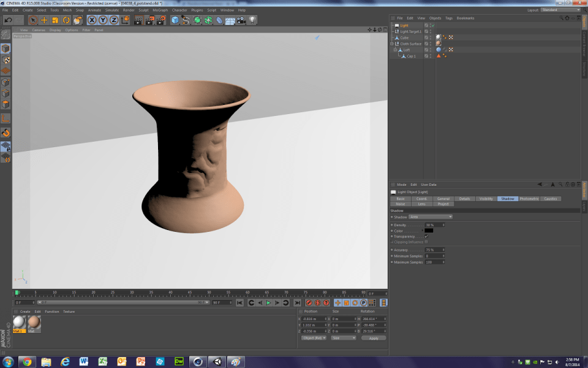This screenshot has height=368, width=588.
Task: Click Render to Picture Viewer icon
Action: pyautogui.click(x=149, y=20)
